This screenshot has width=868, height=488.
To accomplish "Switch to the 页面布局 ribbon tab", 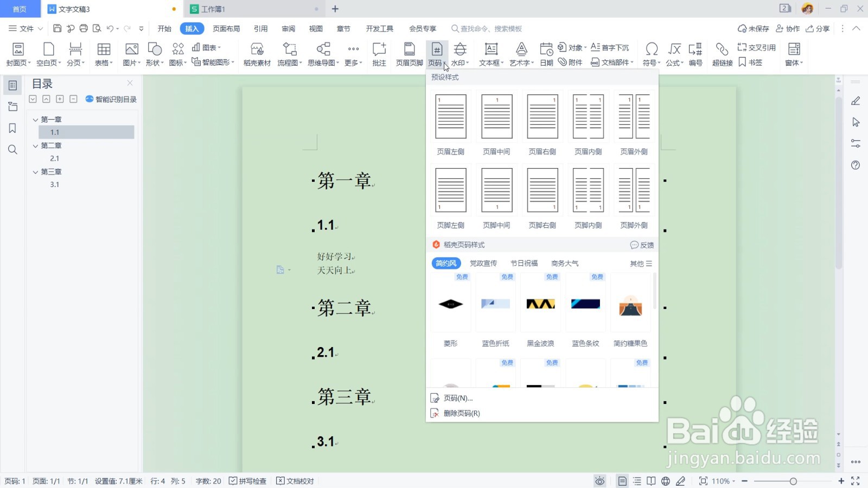I will 226,29.
